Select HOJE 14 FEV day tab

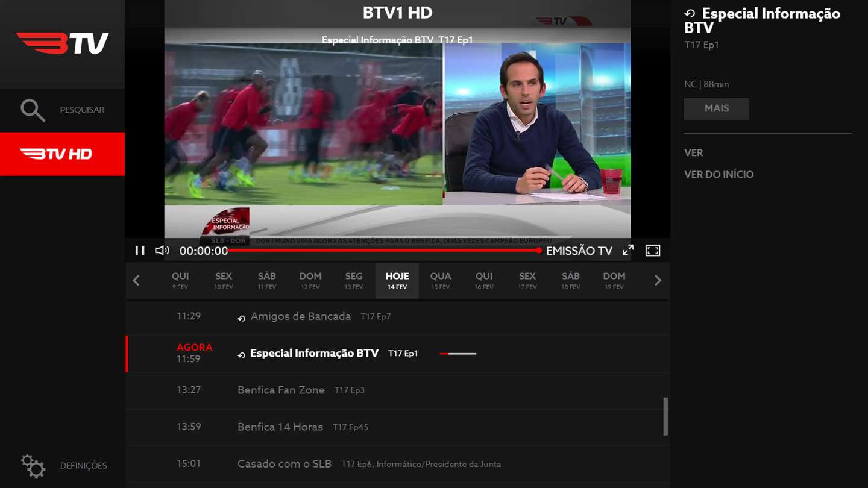point(397,281)
